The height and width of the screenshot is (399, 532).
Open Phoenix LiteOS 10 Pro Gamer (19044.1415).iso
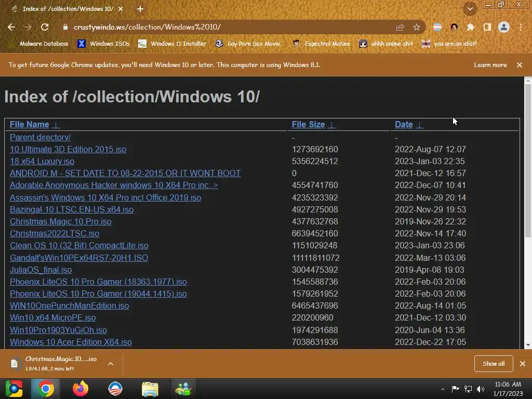point(98,294)
